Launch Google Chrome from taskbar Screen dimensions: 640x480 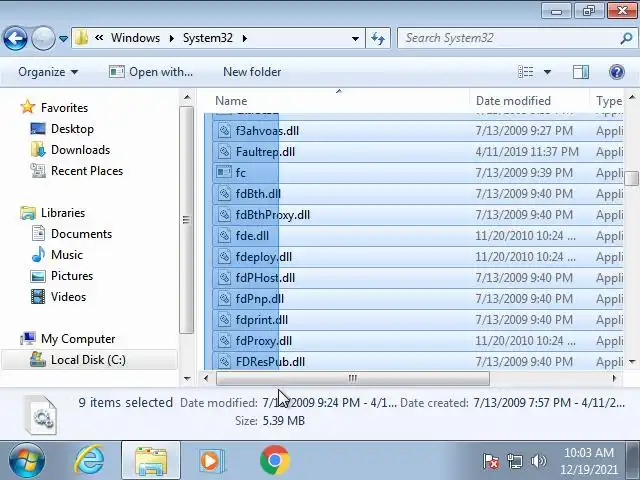pos(275,461)
